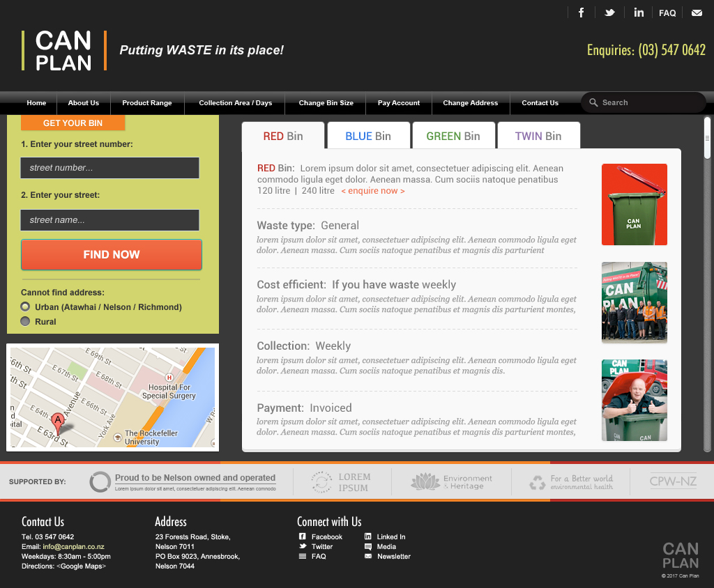The image size is (714, 588).
Task: Open the About Us menu item
Action: 84,103
